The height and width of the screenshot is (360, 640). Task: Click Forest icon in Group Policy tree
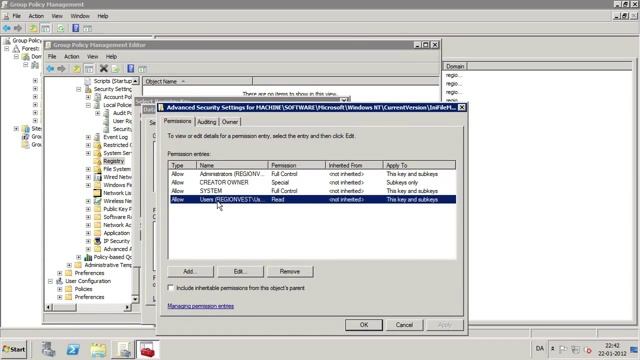coord(16,49)
